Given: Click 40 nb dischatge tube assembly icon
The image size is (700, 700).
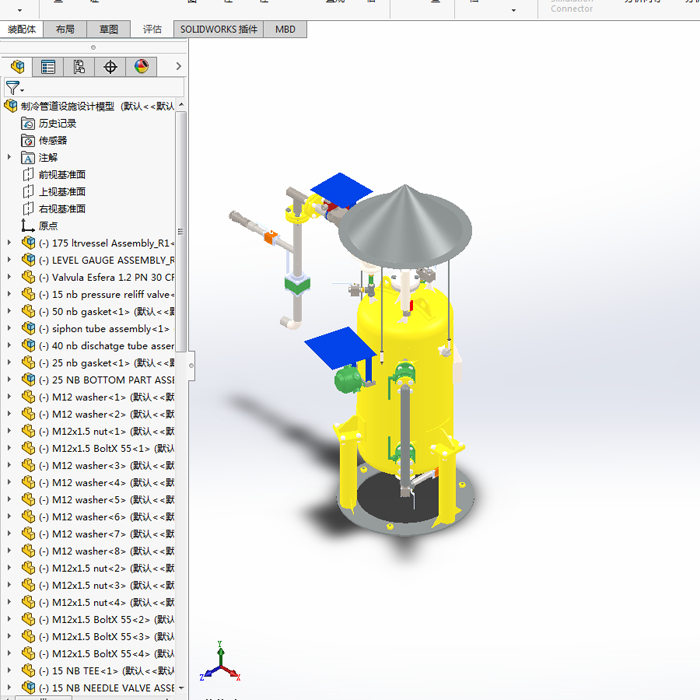Looking at the screenshot, I should pos(28,346).
